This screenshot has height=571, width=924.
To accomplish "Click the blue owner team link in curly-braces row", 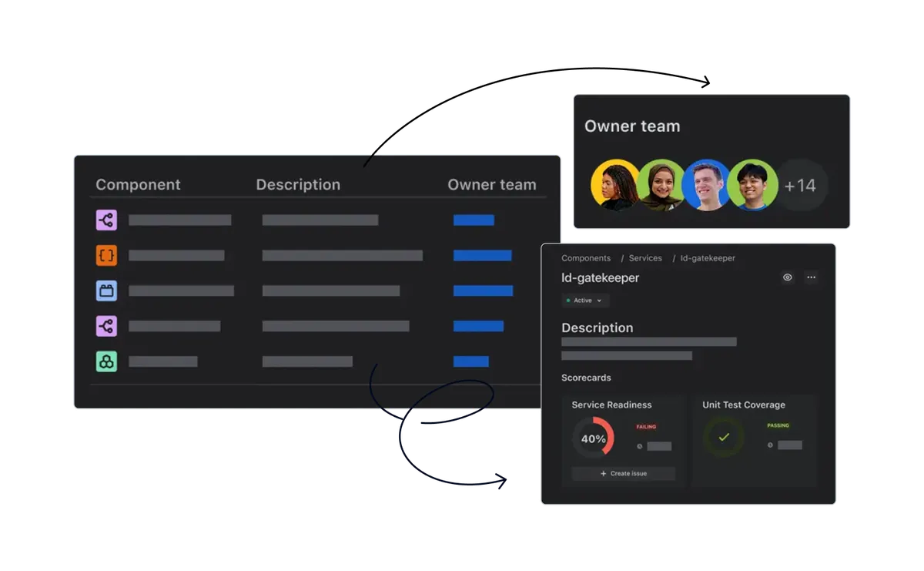I will click(482, 255).
